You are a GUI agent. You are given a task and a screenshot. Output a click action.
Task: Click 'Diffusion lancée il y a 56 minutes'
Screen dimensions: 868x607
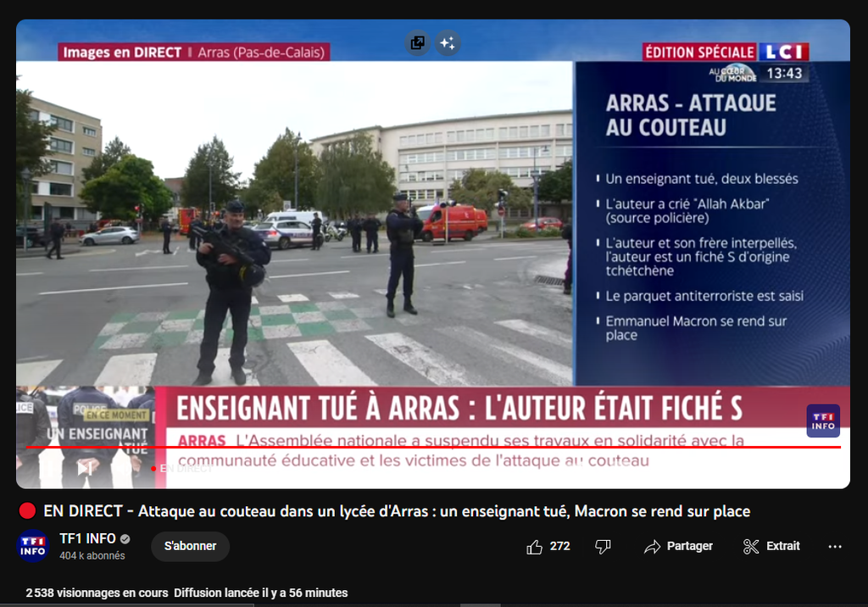(261, 593)
